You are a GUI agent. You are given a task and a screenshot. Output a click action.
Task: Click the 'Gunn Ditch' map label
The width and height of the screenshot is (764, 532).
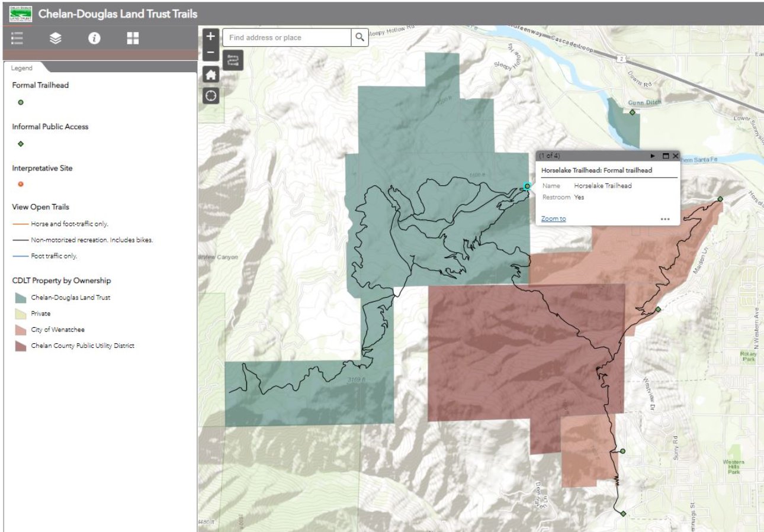(644, 103)
